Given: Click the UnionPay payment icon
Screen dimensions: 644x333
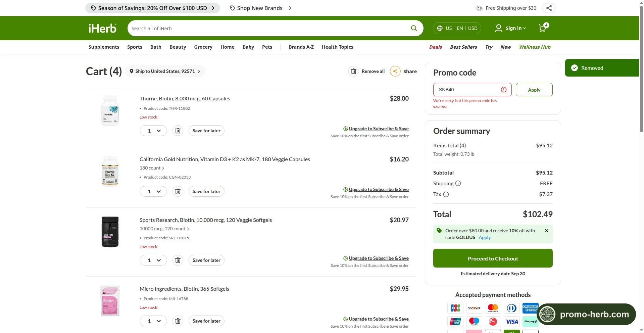Looking at the screenshot, I should [455, 322].
